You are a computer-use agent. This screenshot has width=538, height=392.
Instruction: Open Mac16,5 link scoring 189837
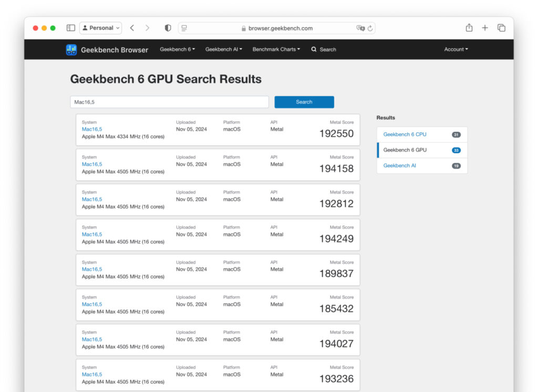tap(92, 270)
